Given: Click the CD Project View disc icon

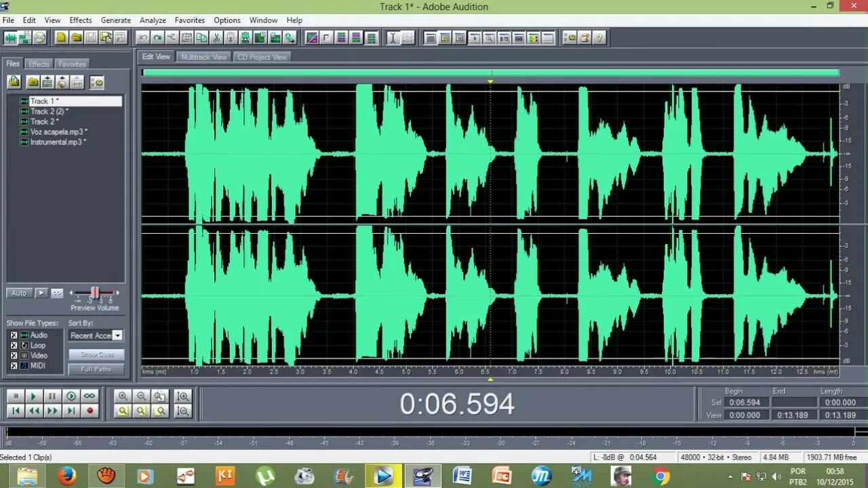Looking at the screenshot, I should (40, 38).
